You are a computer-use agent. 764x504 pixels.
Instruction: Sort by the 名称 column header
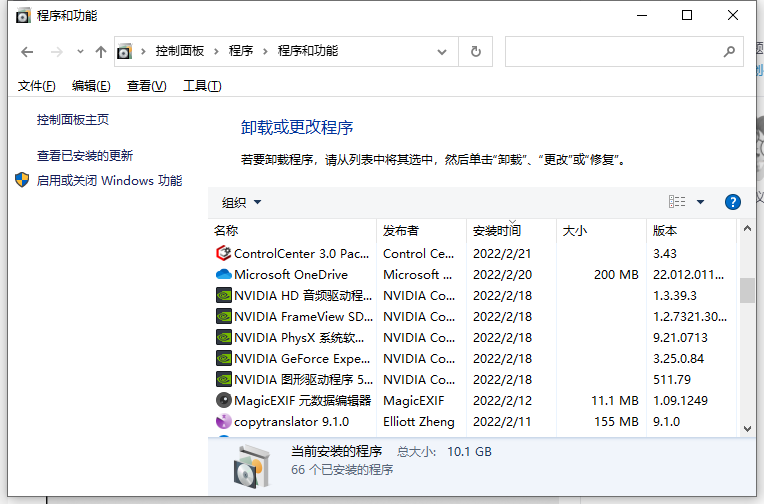coord(294,231)
